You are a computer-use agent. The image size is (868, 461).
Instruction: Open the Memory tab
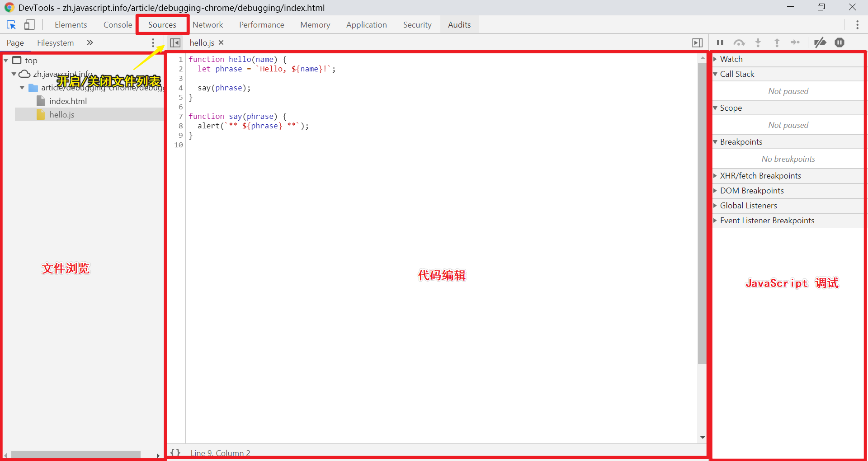(315, 25)
